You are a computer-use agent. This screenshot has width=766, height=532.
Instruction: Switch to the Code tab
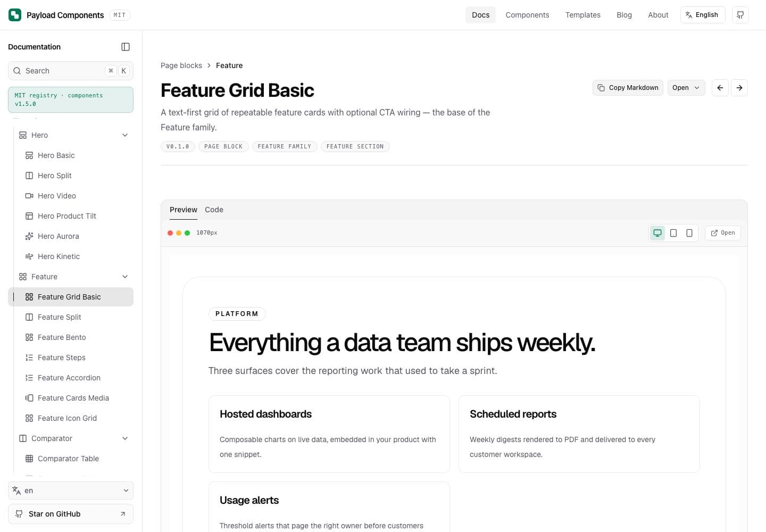[214, 210]
